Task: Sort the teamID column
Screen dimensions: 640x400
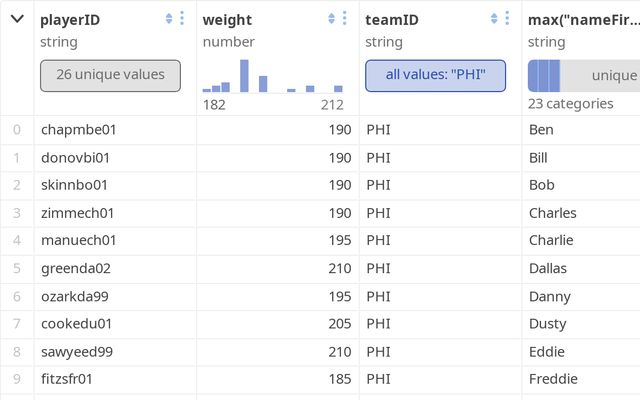Action: (494, 19)
